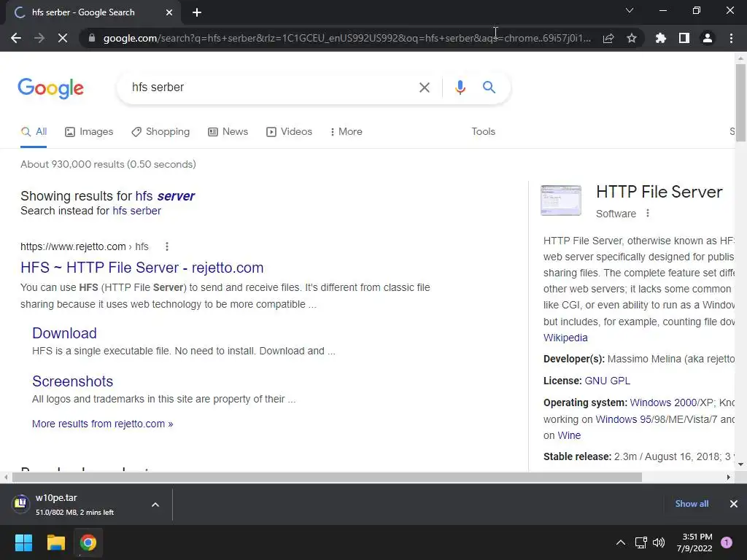Share this page via the share icon
Image resolution: width=747 pixels, height=560 pixels.
tap(608, 38)
